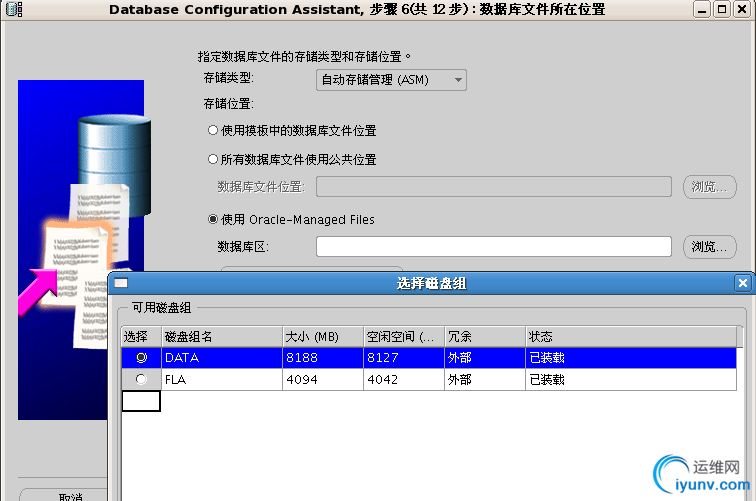Click 外部 redundancy cell in DATA row

(485, 358)
